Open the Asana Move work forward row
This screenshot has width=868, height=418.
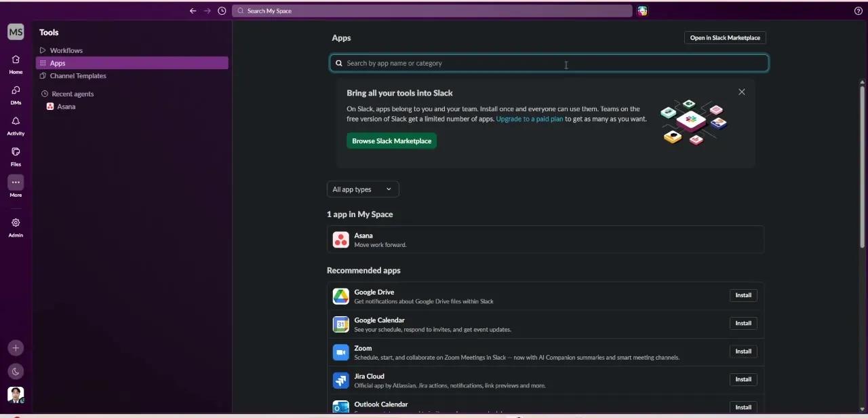(545, 240)
